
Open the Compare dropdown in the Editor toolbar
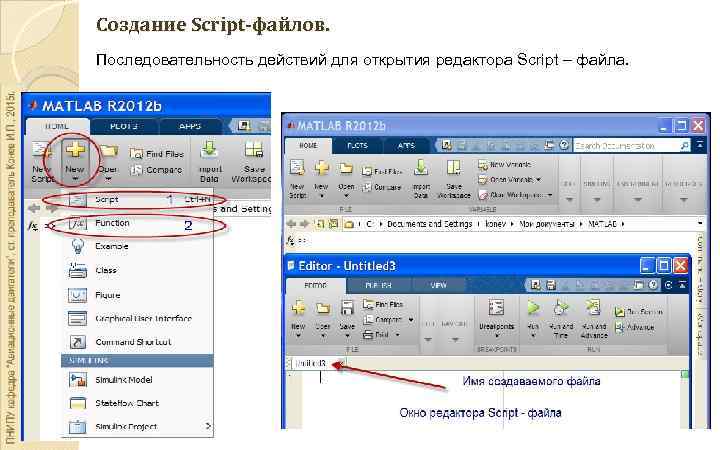(x=411, y=320)
